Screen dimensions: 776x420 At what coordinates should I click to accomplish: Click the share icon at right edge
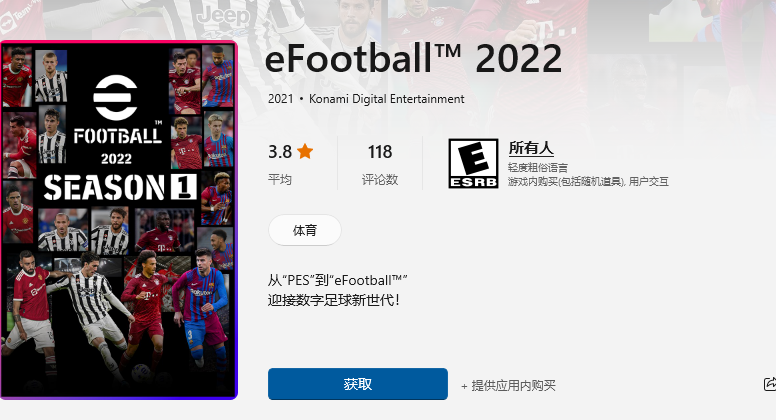[x=770, y=384]
